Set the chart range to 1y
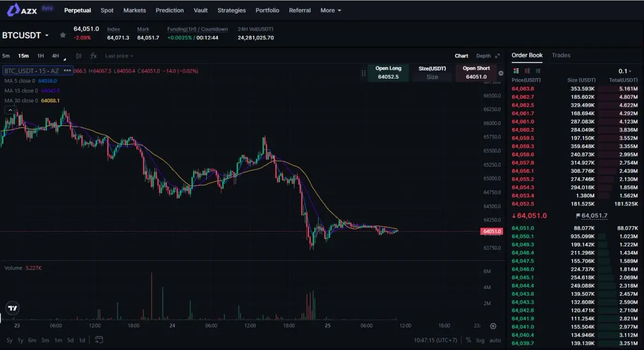Screen dimensions: 644x350 click(x=20, y=340)
